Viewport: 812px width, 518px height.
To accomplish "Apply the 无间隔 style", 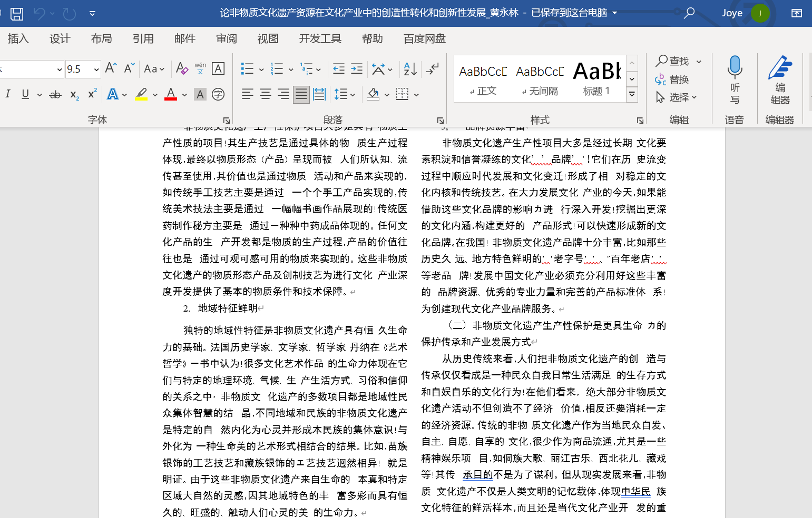I will (540, 79).
